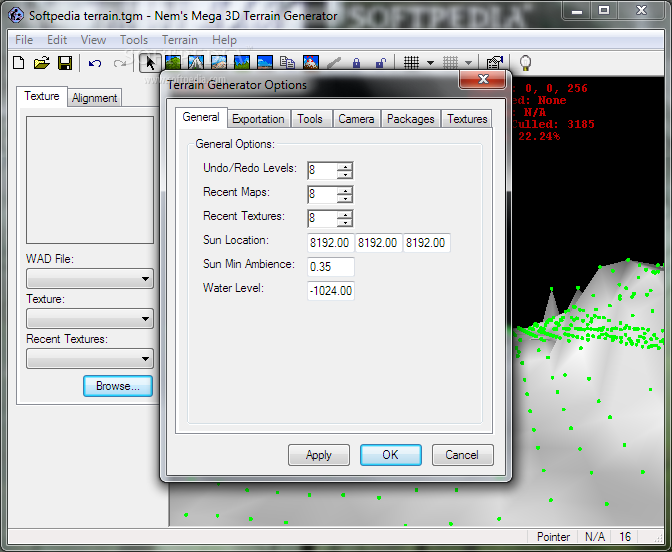Image resolution: width=672 pixels, height=552 pixels.
Task: Click the open padlock unlock icon
Action: tap(380, 63)
